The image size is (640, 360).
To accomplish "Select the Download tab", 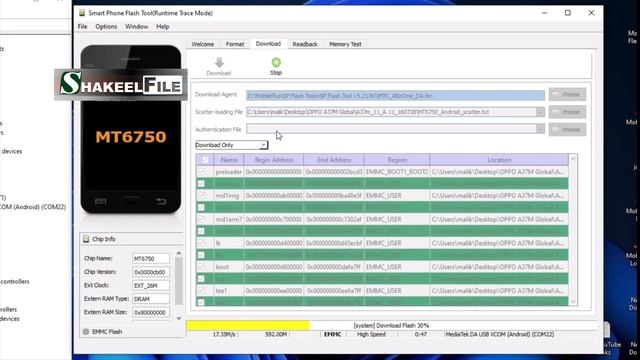I will coord(268,44).
